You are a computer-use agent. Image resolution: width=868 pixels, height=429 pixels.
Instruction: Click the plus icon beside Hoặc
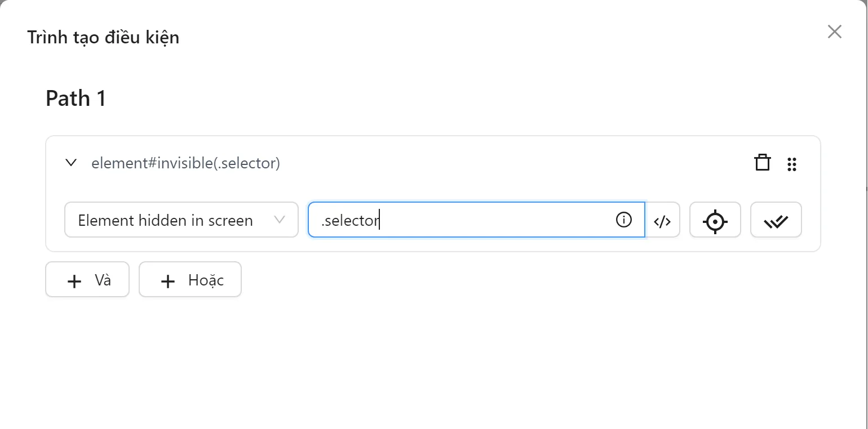click(x=168, y=280)
